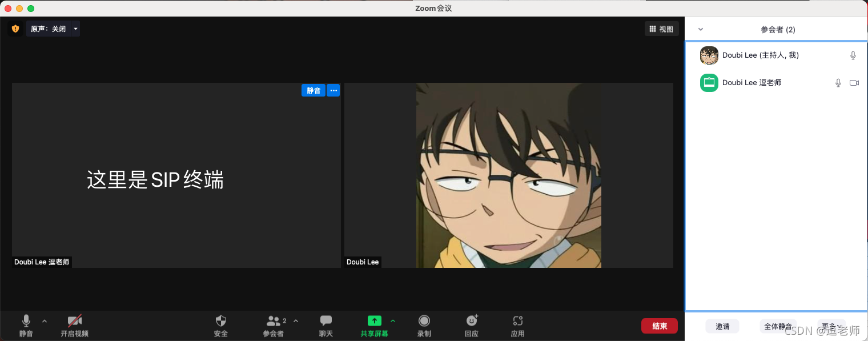Open the 更多 dropdown in participants panel

pyautogui.click(x=831, y=327)
